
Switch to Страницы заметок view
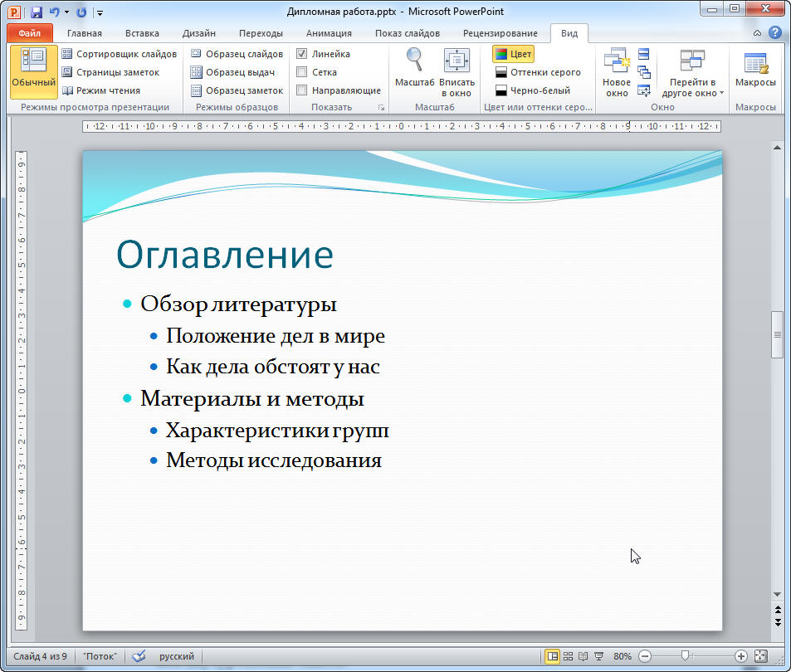pyautogui.click(x=110, y=72)
